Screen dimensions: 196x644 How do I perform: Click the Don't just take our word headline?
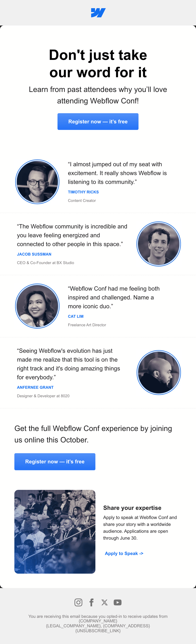[98, 63]
